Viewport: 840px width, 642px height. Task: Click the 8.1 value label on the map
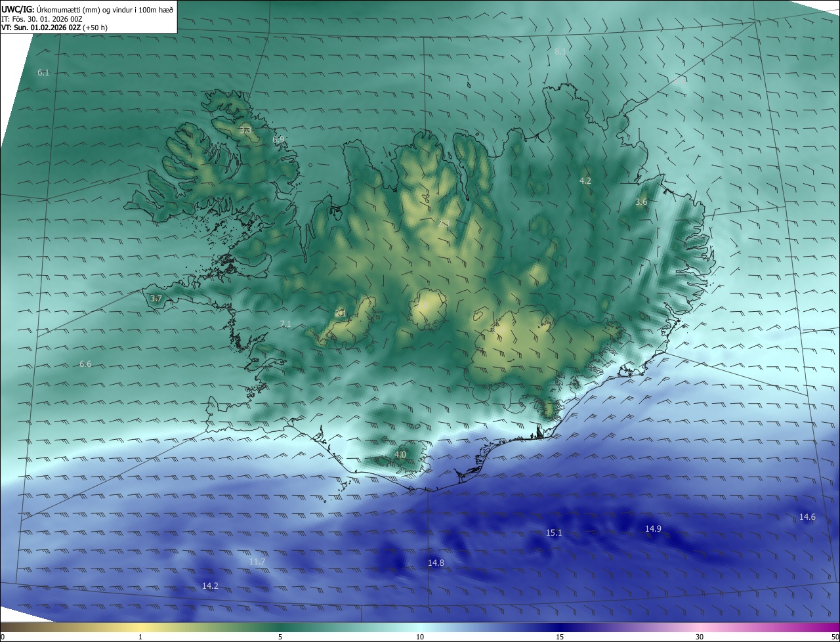coord(560,51)
